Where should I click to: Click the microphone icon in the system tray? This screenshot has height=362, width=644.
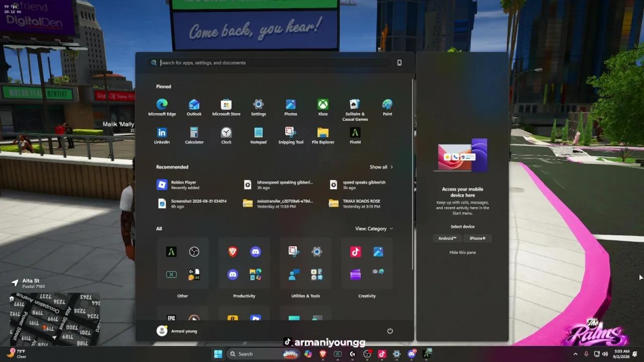click(586, 354)
